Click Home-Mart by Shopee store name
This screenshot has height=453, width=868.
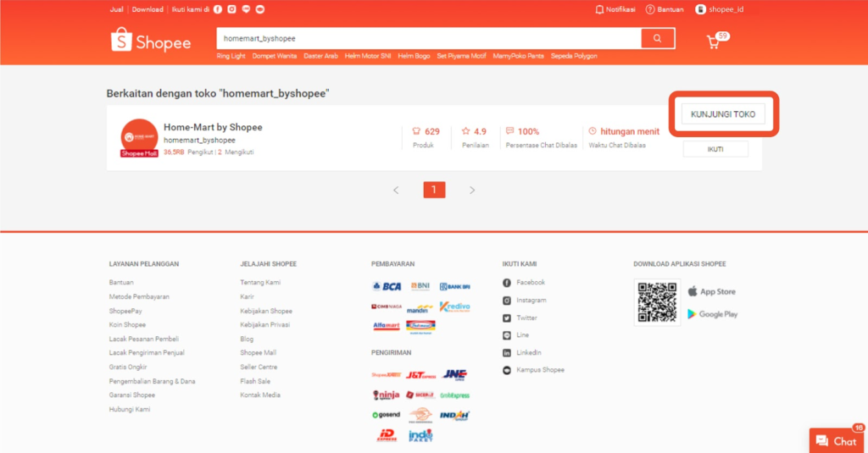point(213,127)
